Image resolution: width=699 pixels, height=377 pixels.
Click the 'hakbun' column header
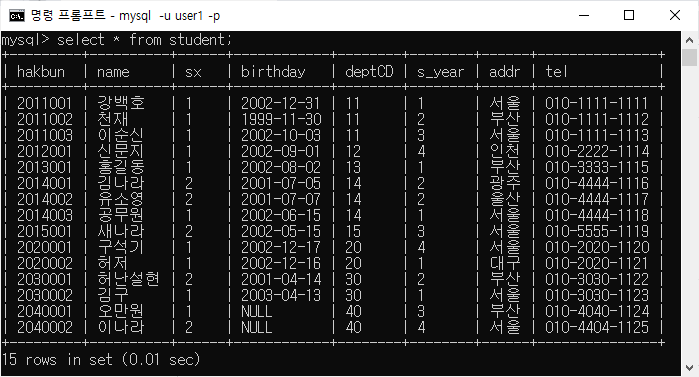(x=41, y=72)
